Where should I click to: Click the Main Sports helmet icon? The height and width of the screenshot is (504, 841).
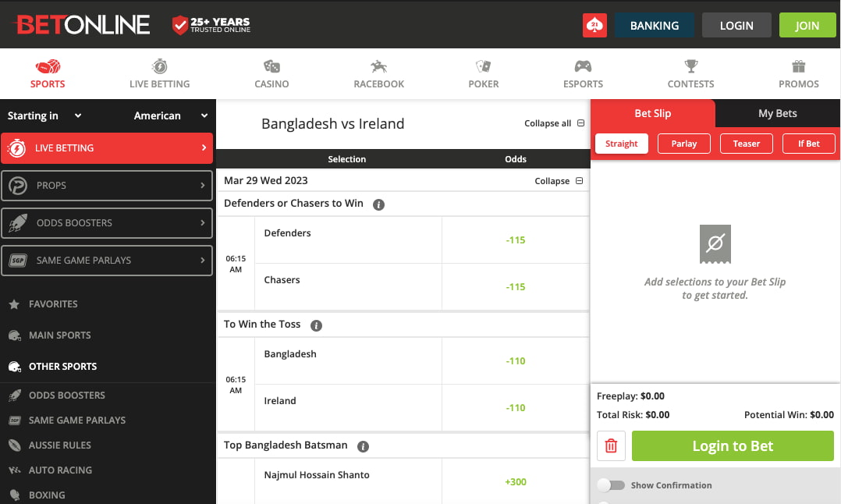point(15,335)
